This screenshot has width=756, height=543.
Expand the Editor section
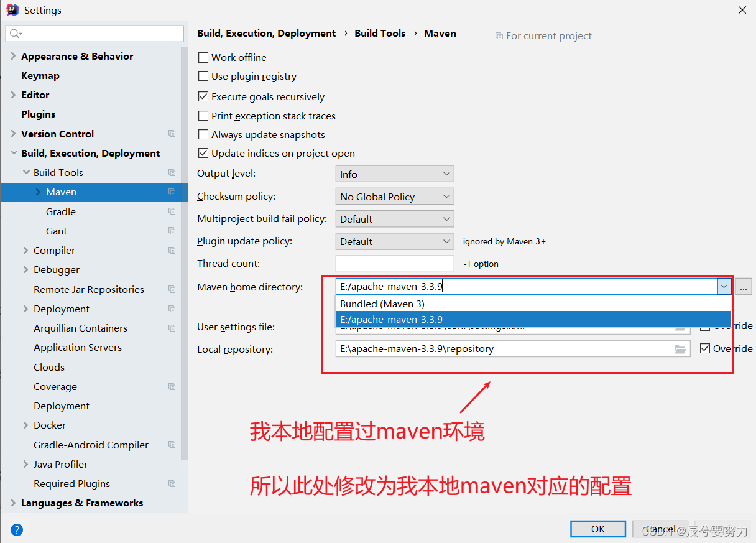tap(13, 95)
